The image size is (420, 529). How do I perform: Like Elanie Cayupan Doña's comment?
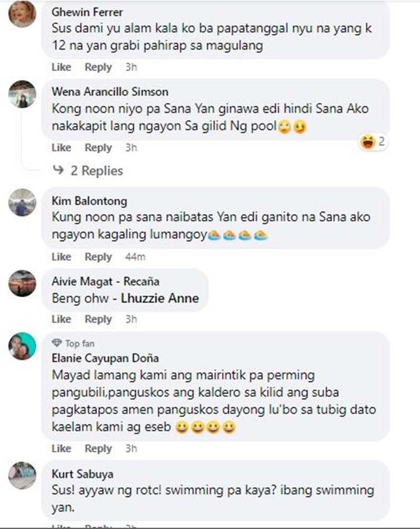click(x=61, y=448)
